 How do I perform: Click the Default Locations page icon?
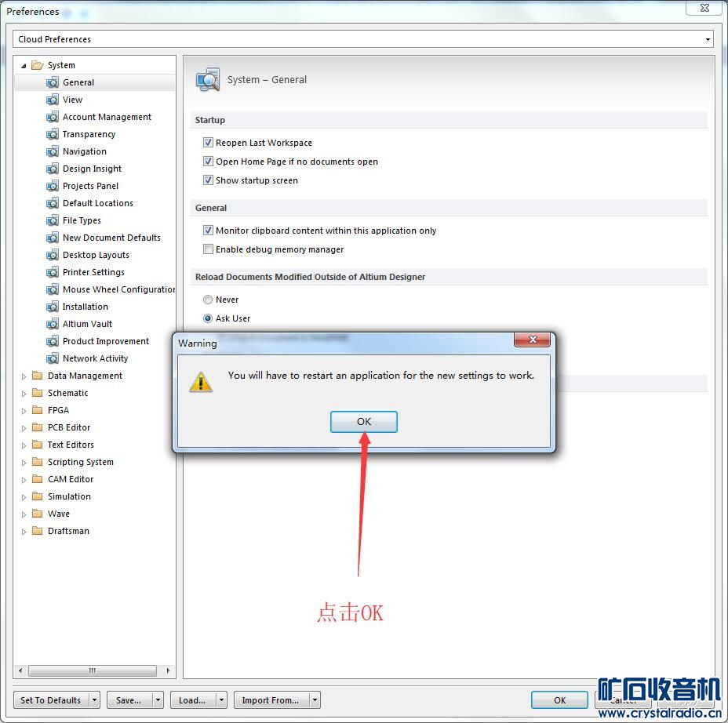[53, 203]
